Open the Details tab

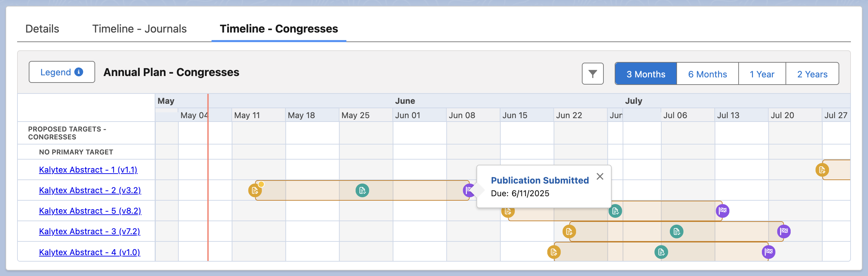[42, 29]
